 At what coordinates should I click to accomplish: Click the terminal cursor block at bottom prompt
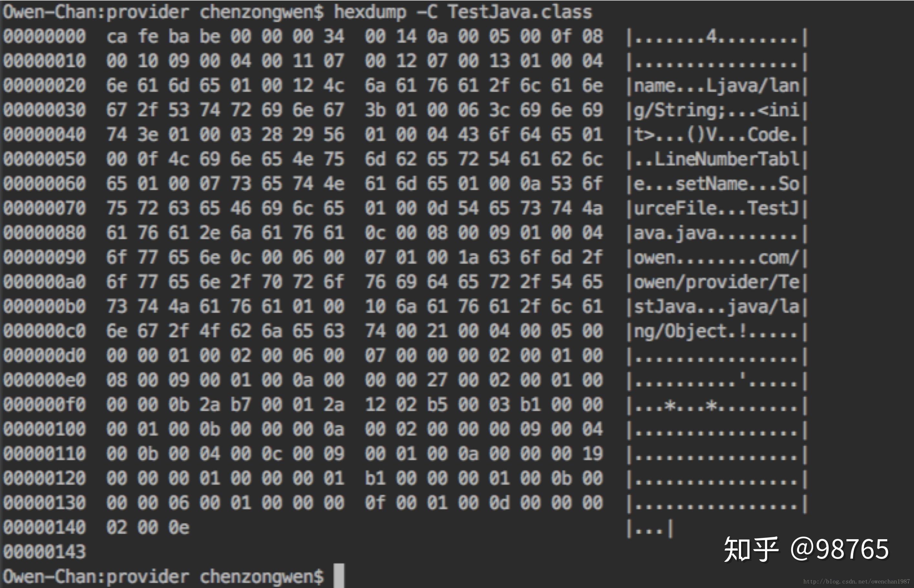tap(339, 575)
